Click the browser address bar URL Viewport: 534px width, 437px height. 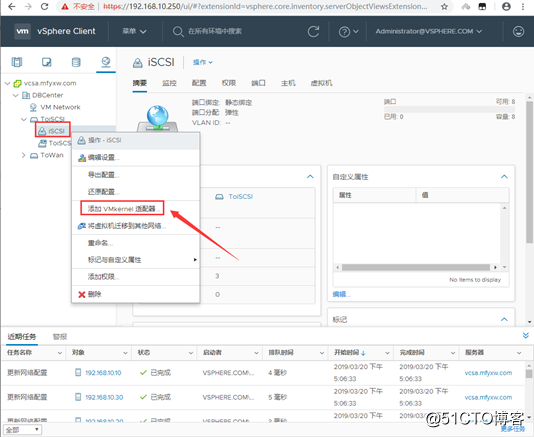265,6
